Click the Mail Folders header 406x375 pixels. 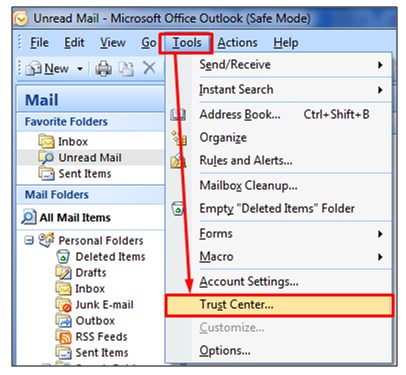91,195
